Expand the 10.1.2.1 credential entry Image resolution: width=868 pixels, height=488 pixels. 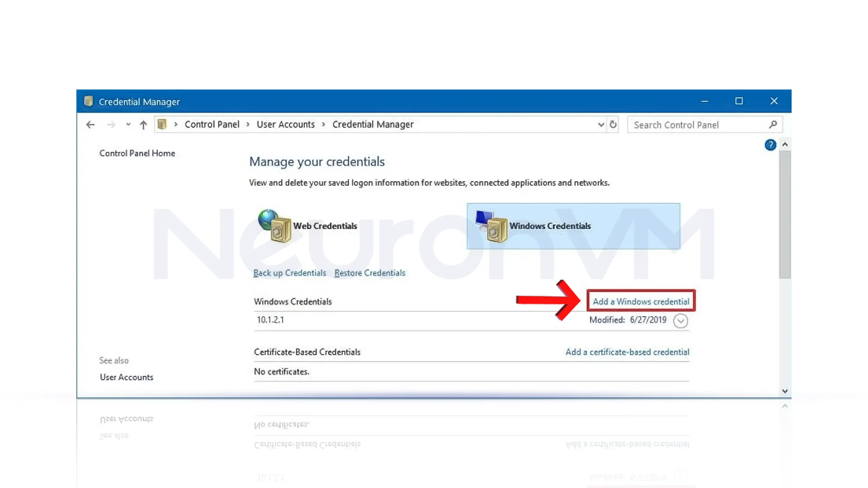coord(680,320)
